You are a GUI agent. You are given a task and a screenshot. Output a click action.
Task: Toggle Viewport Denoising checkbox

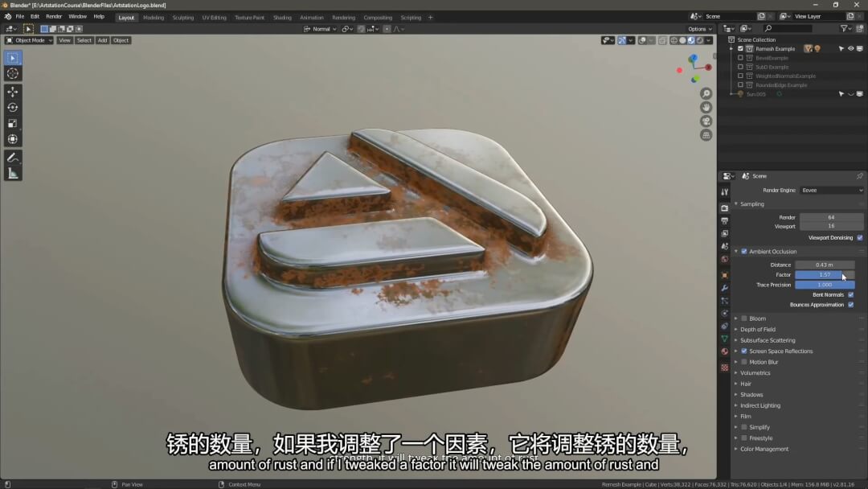[860, 237]
